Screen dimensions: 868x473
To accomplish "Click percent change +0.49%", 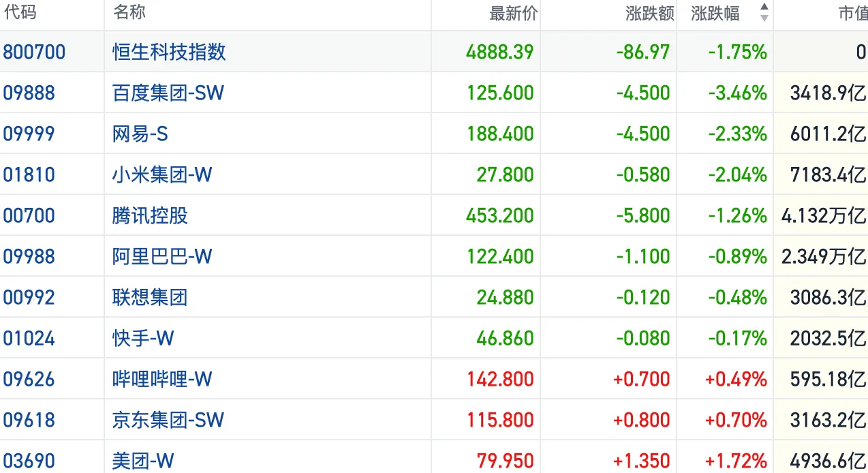I will 735,379.
